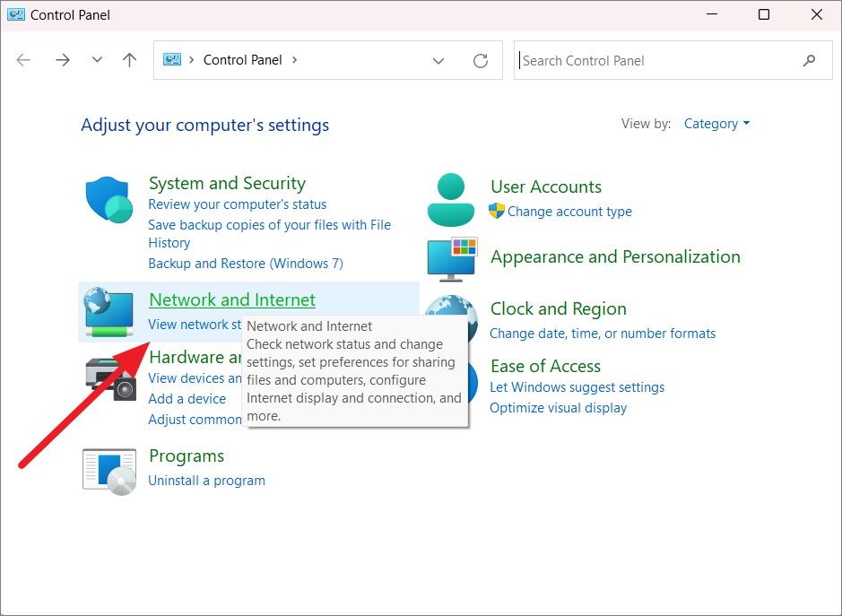Open the System and Security shield icon
842x616 pixels.
pos(109,199)
